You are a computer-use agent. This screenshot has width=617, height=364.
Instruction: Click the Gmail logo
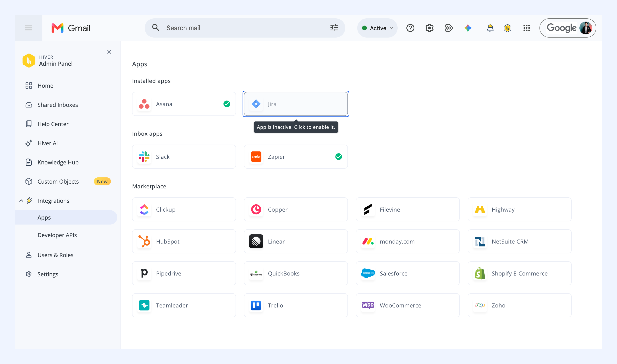tap(71, 28)
